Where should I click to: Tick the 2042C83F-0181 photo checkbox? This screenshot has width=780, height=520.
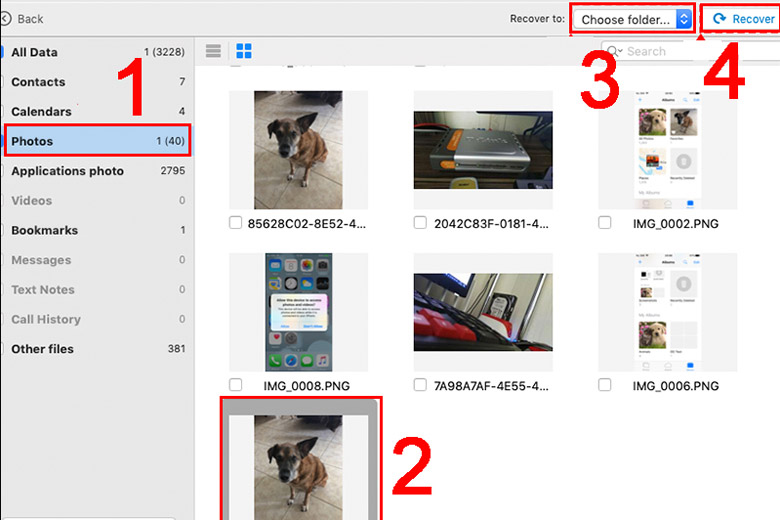pyautogui.click(x=420, y=223)
